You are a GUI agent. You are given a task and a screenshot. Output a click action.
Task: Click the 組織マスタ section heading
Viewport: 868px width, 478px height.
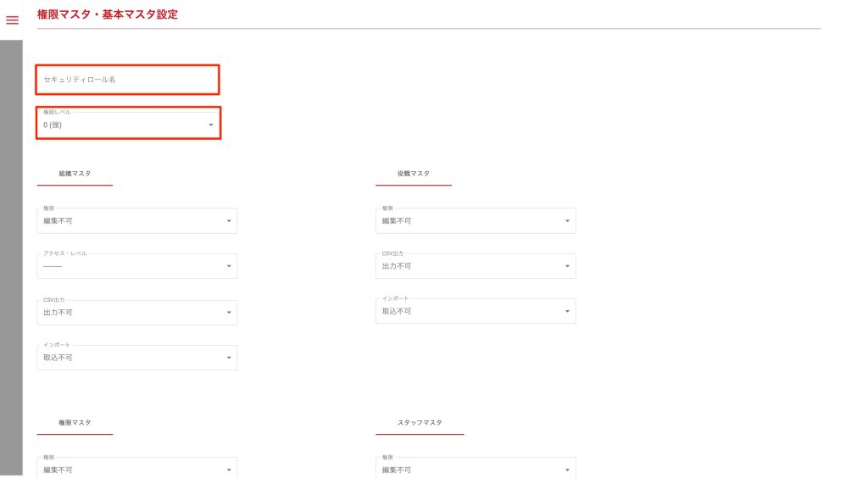point(75,174)
